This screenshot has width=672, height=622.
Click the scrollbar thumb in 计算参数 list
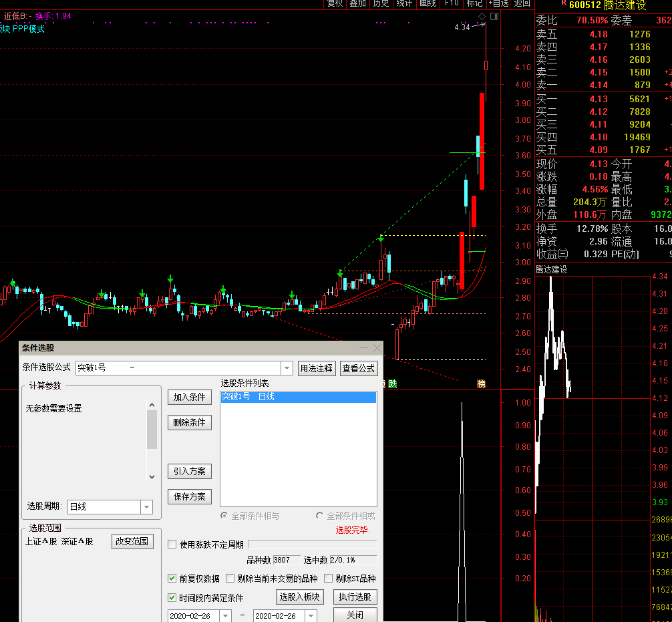pyautogui.click(x=152, y=429)
